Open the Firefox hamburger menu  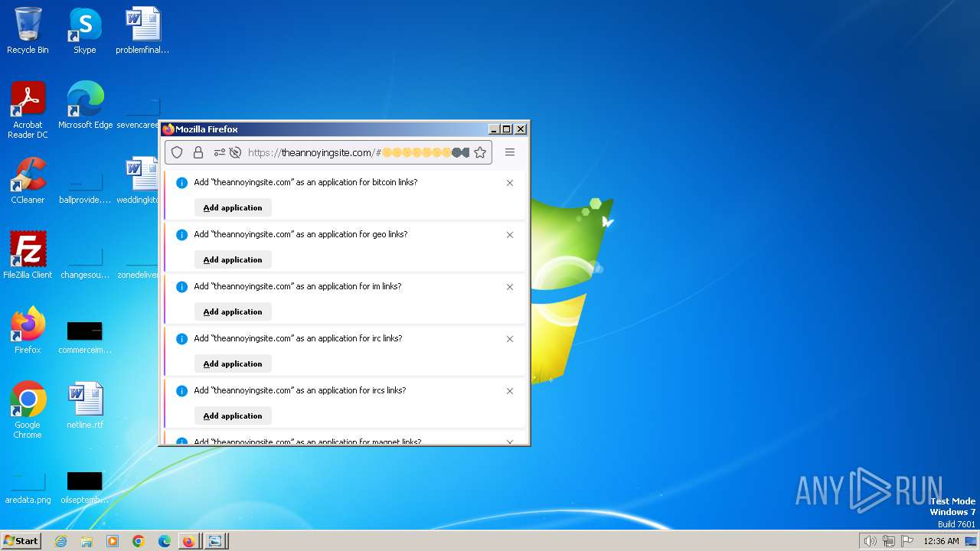click(x=510, y=152)
